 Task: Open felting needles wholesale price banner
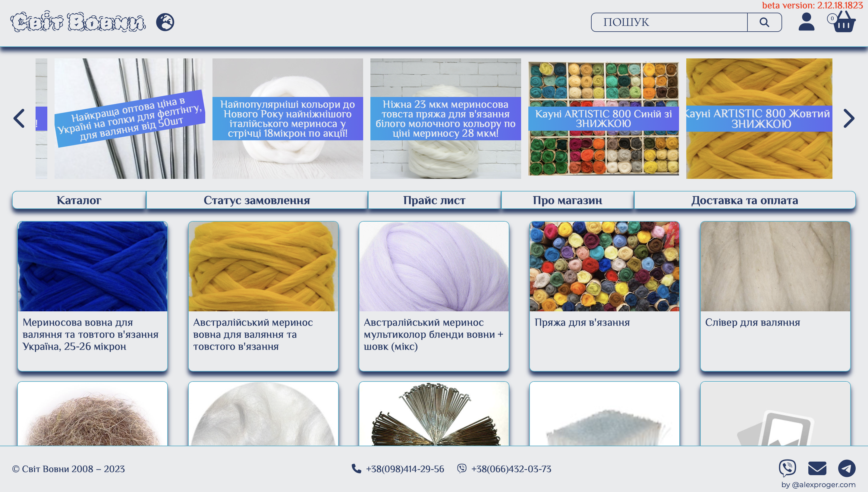(130, 119)
